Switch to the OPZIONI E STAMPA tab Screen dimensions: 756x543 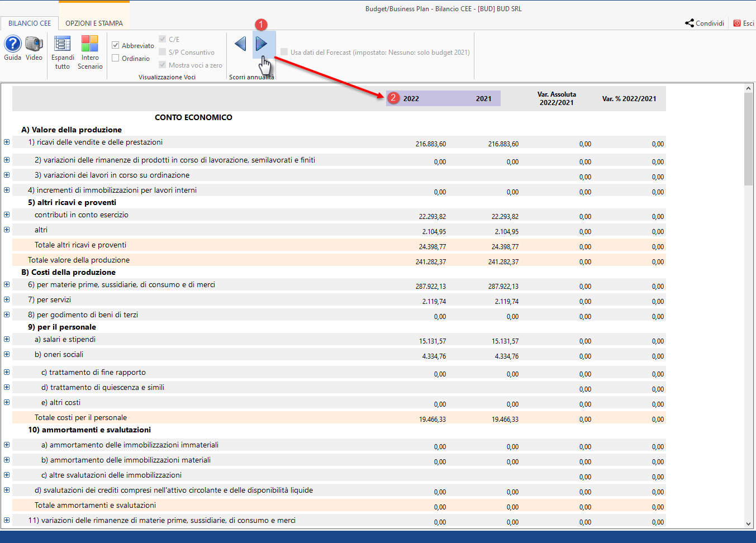coord(94,23)
